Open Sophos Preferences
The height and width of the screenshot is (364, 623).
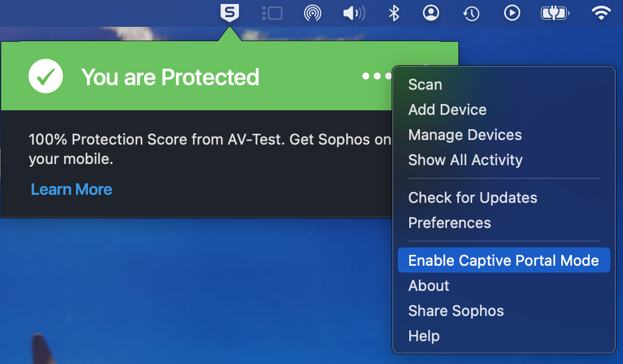point(450,223)
